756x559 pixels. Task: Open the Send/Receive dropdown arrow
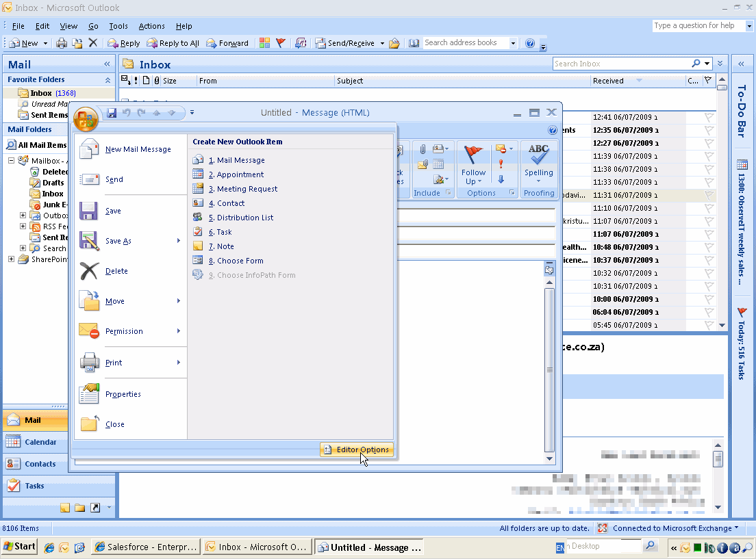click(382, 43)
